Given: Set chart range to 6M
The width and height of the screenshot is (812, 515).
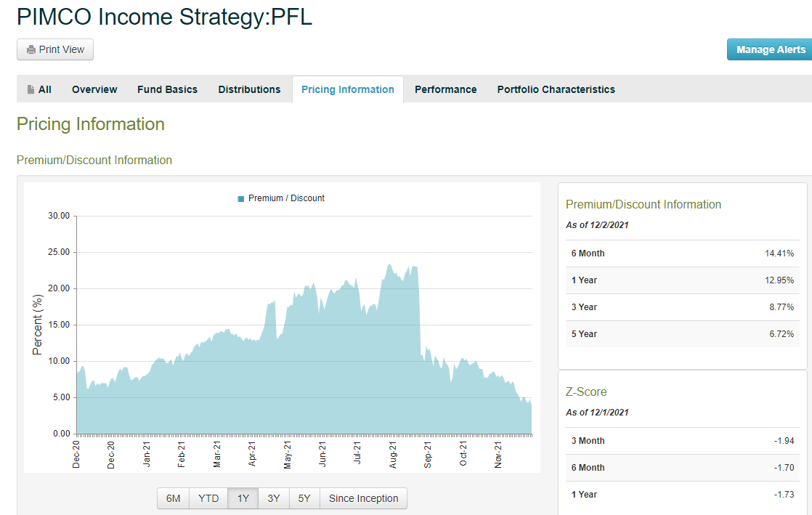Looking at the screenshot, I should pyautogui.click(x=173, y=498).
